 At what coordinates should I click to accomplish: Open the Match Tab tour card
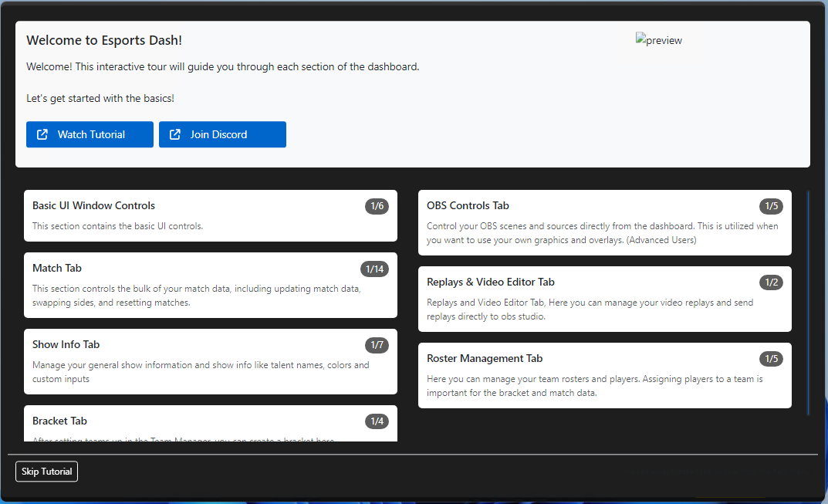210,285
